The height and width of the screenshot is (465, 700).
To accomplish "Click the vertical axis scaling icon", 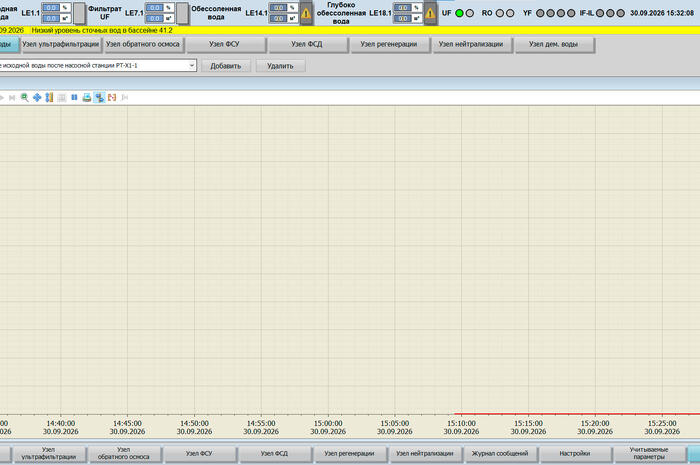I will point(49,98).
